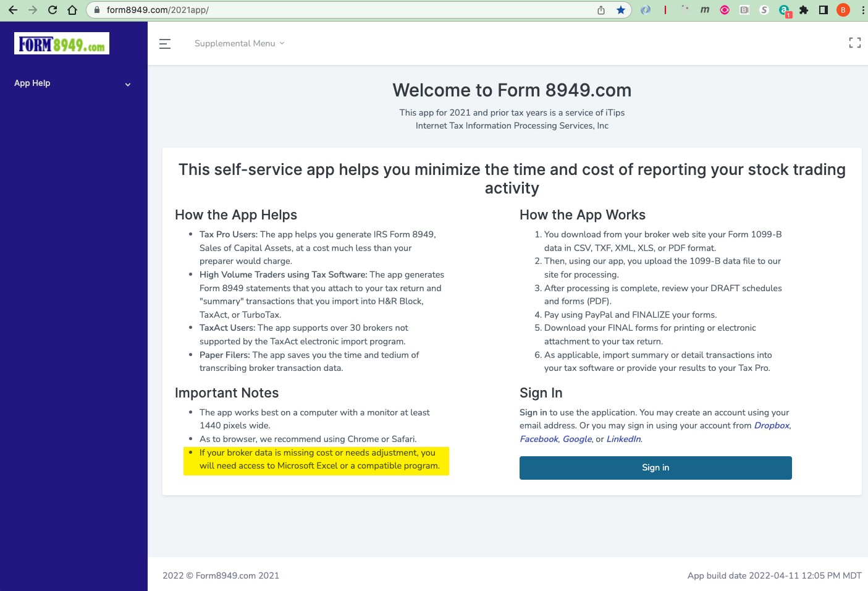Follow the LinkedIn sign-in link
The height and width of the screenshot is (591, 868).
click(623, 440)
